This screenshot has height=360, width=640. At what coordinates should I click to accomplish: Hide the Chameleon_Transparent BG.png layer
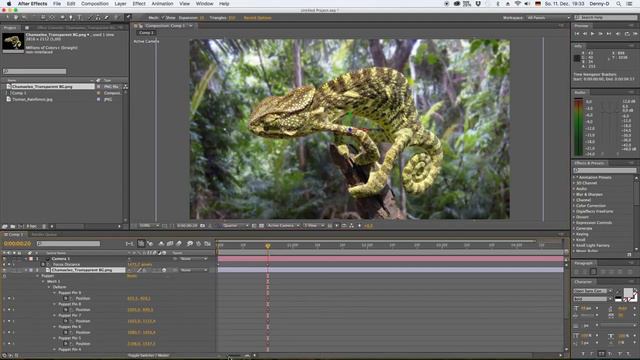(4, 270)
